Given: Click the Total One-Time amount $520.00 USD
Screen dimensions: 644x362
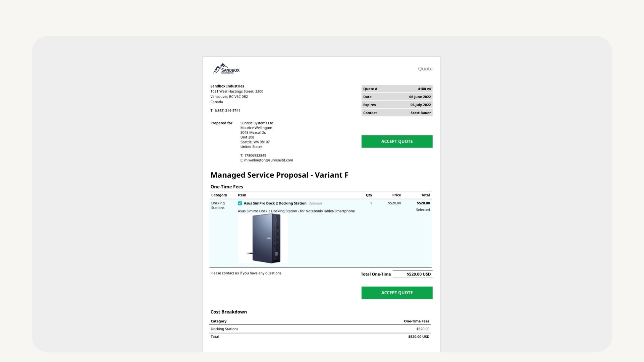Looking at the screenshot, I should click(x=418, y=274).
